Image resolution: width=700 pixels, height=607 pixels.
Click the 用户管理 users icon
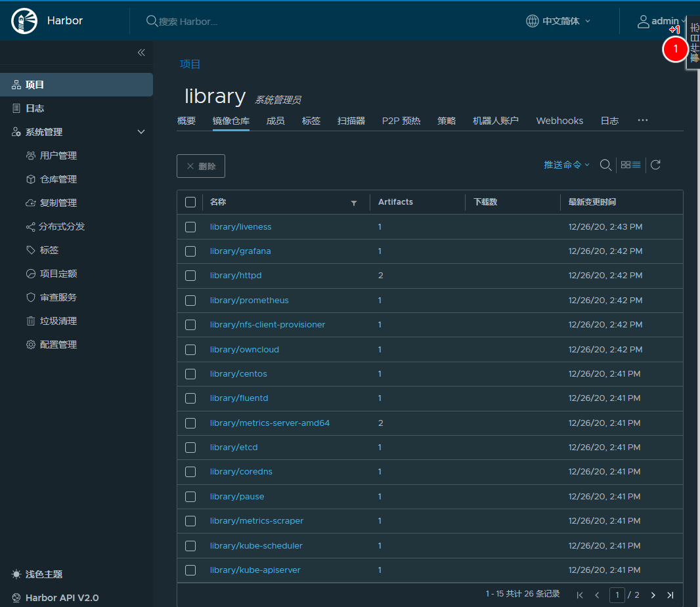click(31, 156)
